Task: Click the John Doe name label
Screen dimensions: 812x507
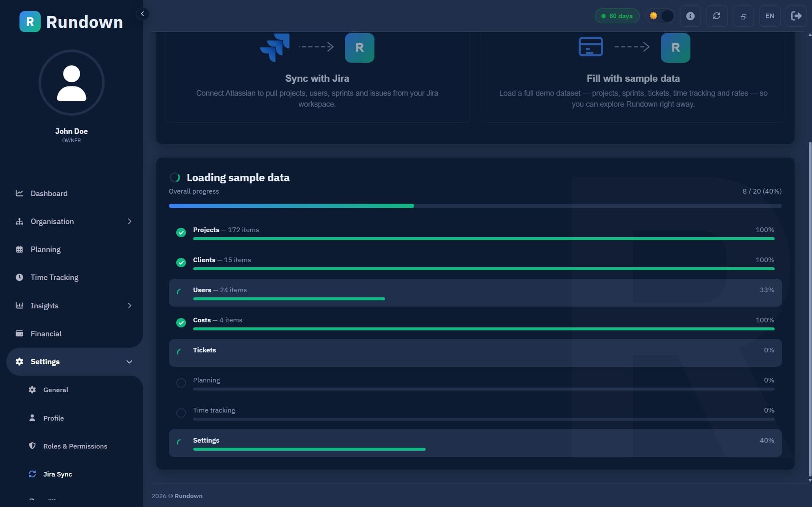Action: (x=72, y=131)
